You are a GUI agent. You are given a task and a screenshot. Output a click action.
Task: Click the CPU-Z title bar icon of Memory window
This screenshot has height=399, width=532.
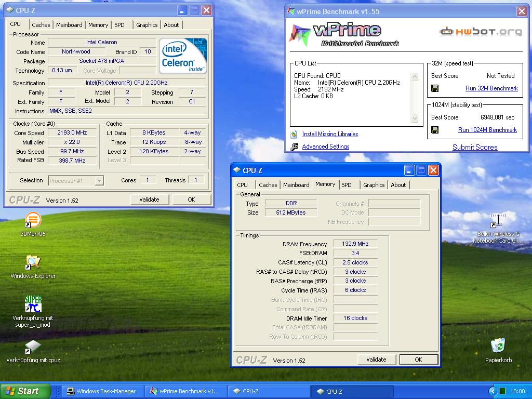237,170
